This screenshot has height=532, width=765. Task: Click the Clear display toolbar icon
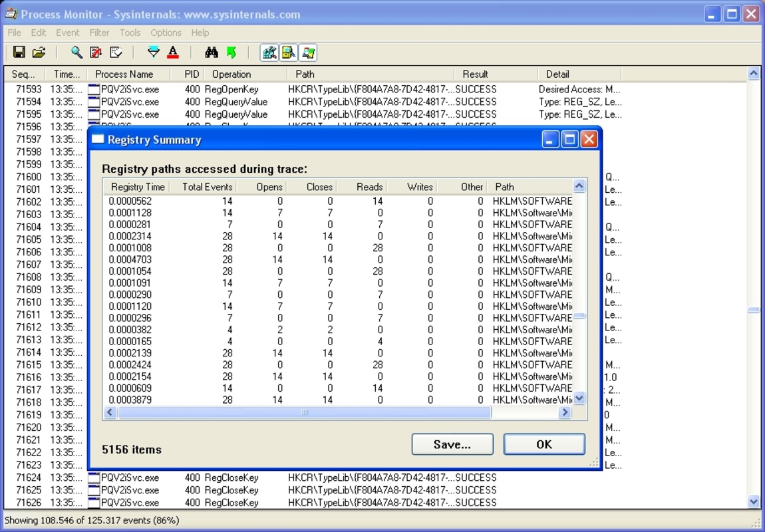[x=116, y=53]
